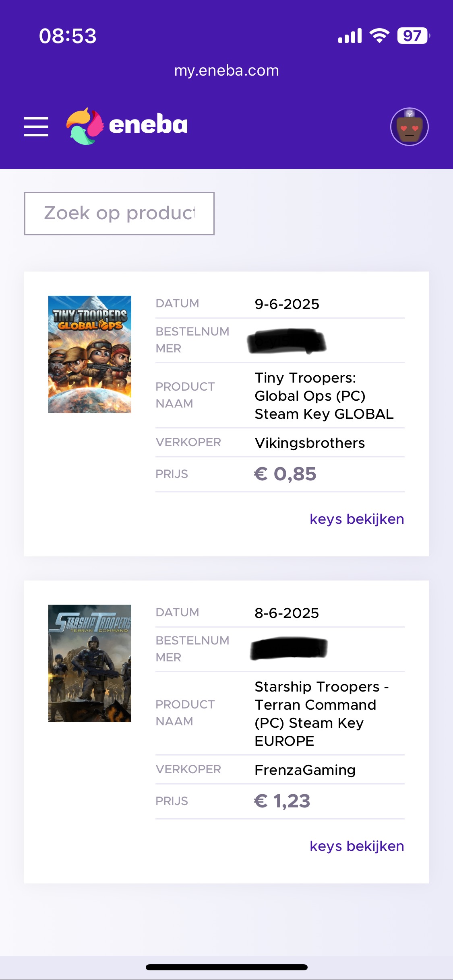Screen dimensions: 453x980
Task: Focus the 'Zoek op product' search field
Action: click(119, 214)
